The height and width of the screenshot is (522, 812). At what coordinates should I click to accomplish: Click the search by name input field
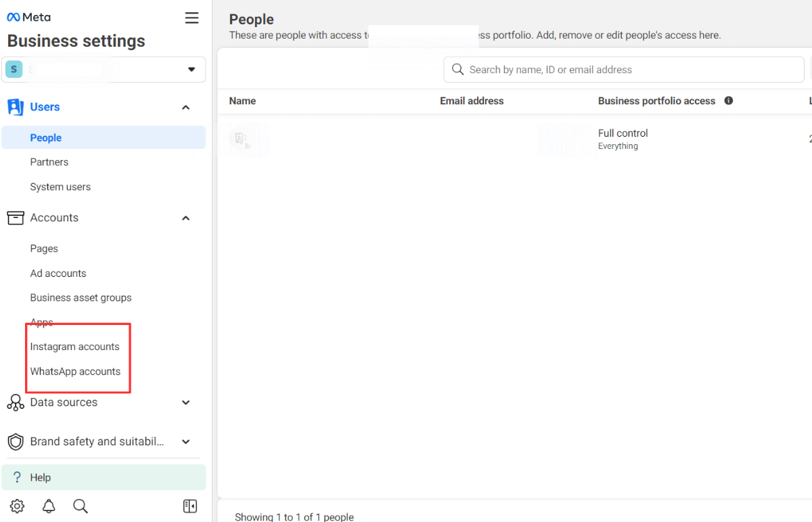click(x=624, y=69)
